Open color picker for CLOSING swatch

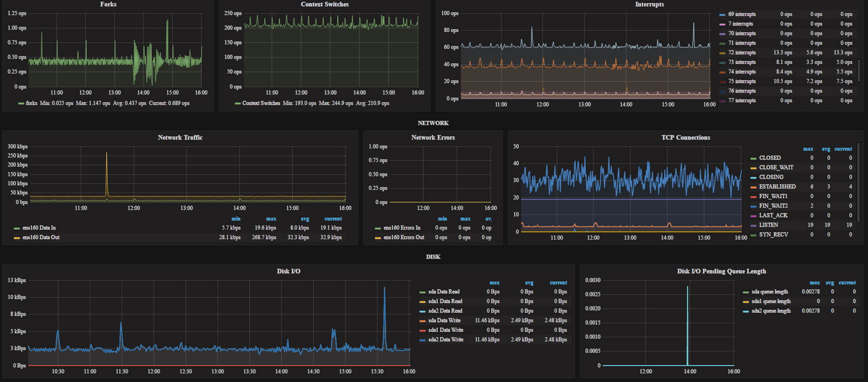(753, 178)
